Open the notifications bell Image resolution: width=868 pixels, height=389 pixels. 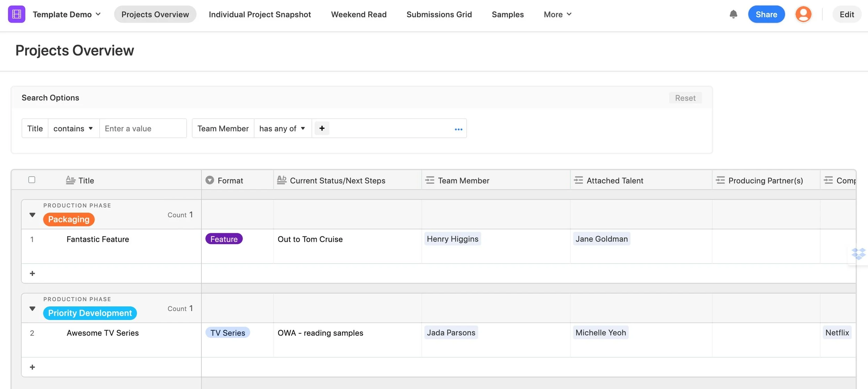tap(733, 14)
